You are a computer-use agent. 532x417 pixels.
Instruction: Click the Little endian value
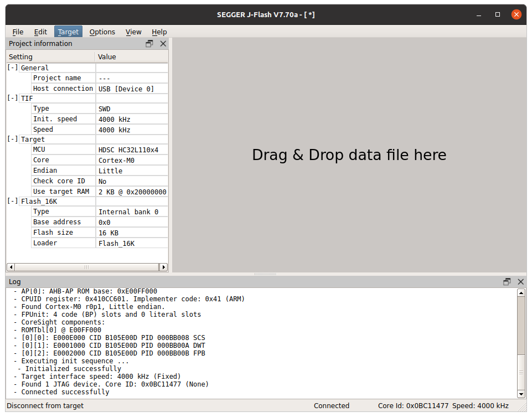[110, 171]
